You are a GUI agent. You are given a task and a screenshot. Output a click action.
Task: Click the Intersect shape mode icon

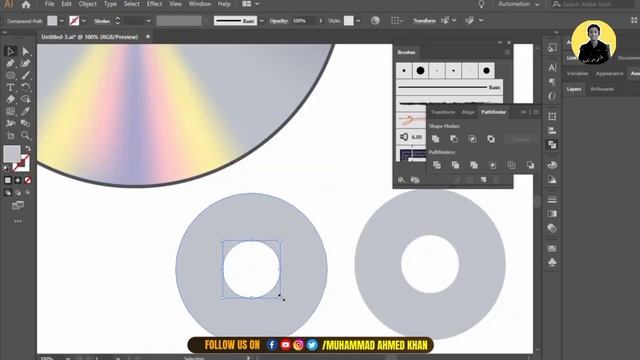tap(472, 139)
